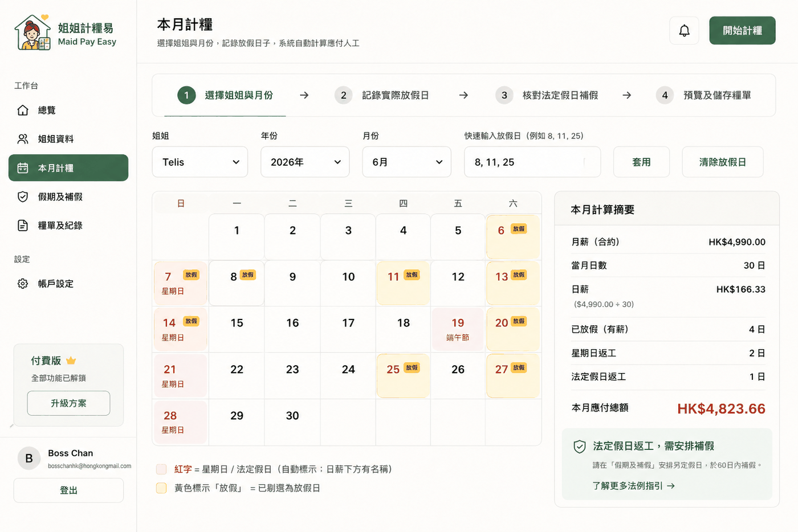The width and height of the screenshot is (798, 532).
Task: Open the 月份 dropdown showing 6月
Action: pyautogui.click(x=407, y=162)
